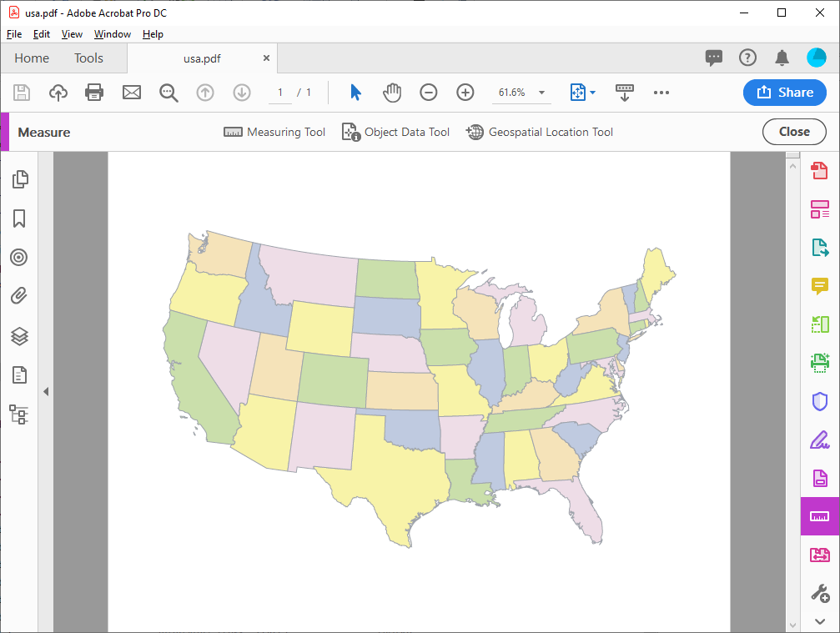Switch to the Home tab

(x=31, y=58)
